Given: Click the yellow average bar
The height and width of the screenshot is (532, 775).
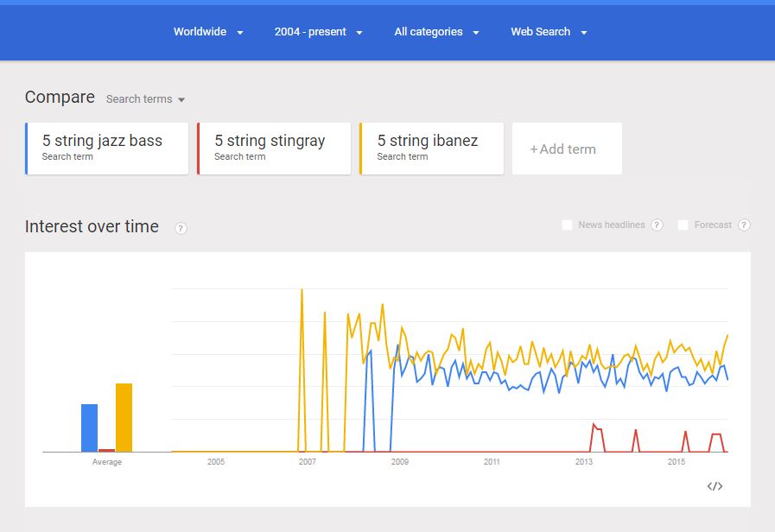Looking at the screenshot, I should (x=124, y=417).
